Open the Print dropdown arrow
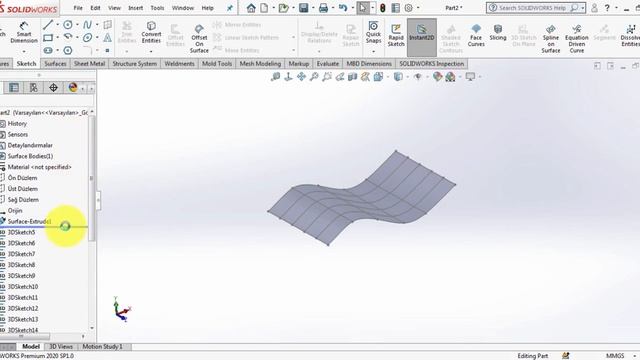This screenshot has height=360, width=640. (333, 8)
